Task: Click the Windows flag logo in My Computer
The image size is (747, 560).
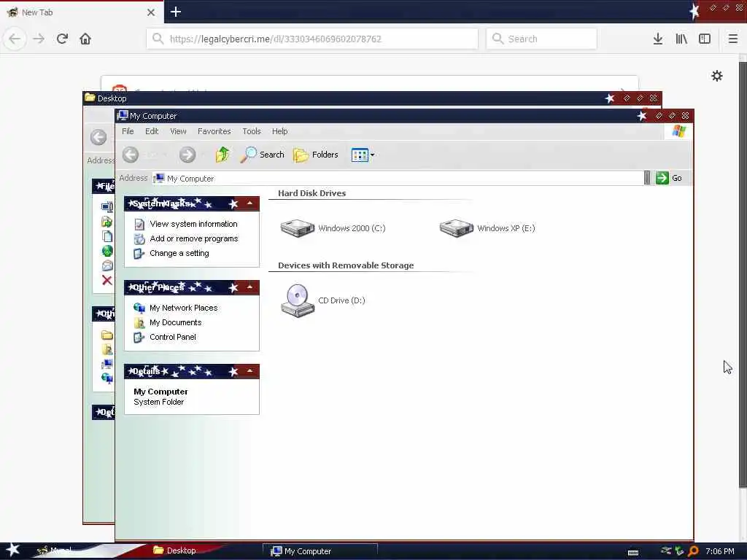Action: pos(679,131)
